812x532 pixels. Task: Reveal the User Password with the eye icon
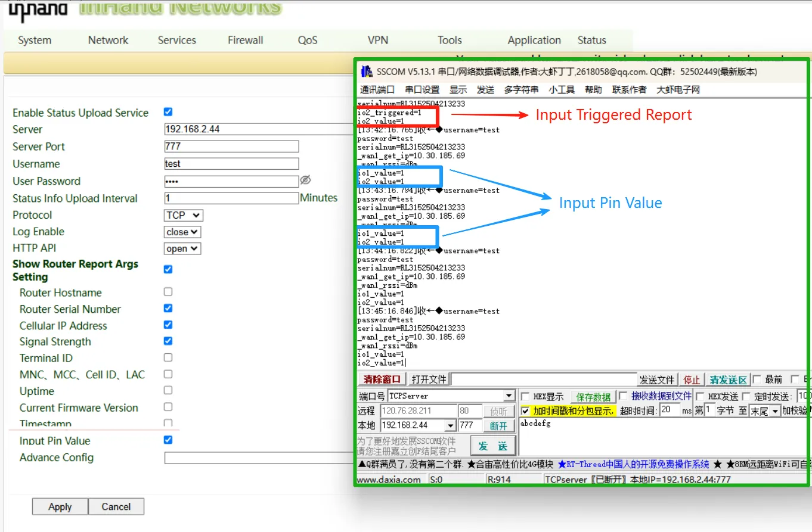[x=305, y=180]
